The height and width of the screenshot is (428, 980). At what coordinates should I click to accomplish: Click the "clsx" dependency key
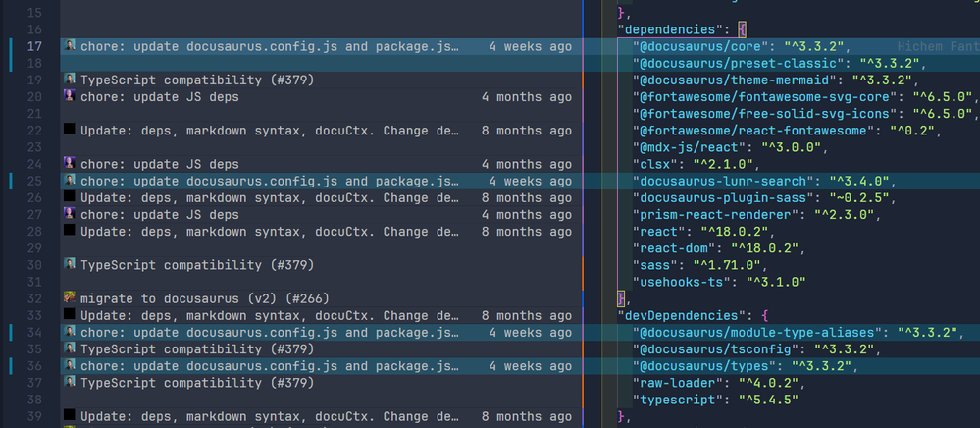(x=655, y=165)
